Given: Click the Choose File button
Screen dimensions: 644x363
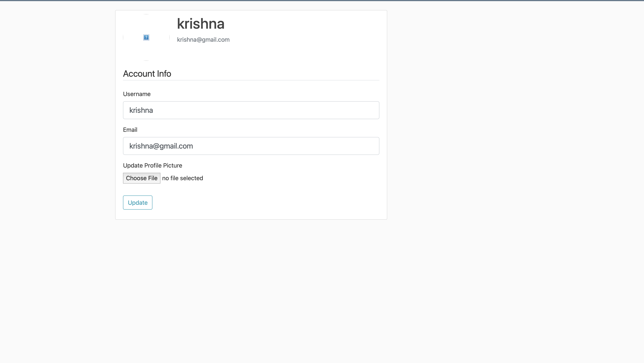Looking at the screenshot, I should pyautogui.click(x=141, y=178).
